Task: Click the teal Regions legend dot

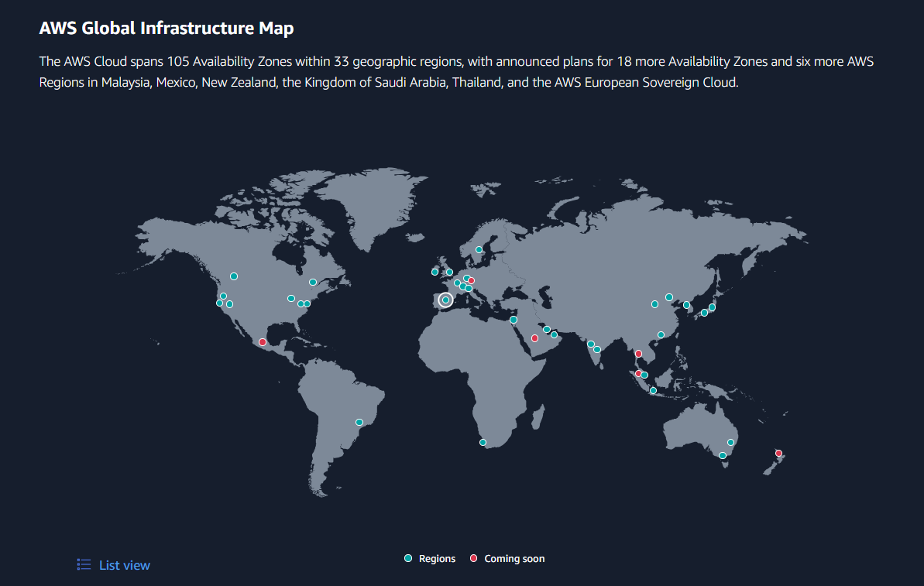Action: [x=408, y=558]
